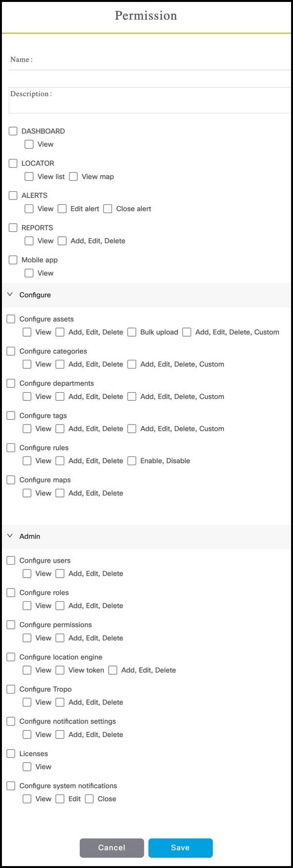Viewport: 293px width, 868px height.
Task: Check the Configure Tropo group checkbox
Action: pos(11,689)
